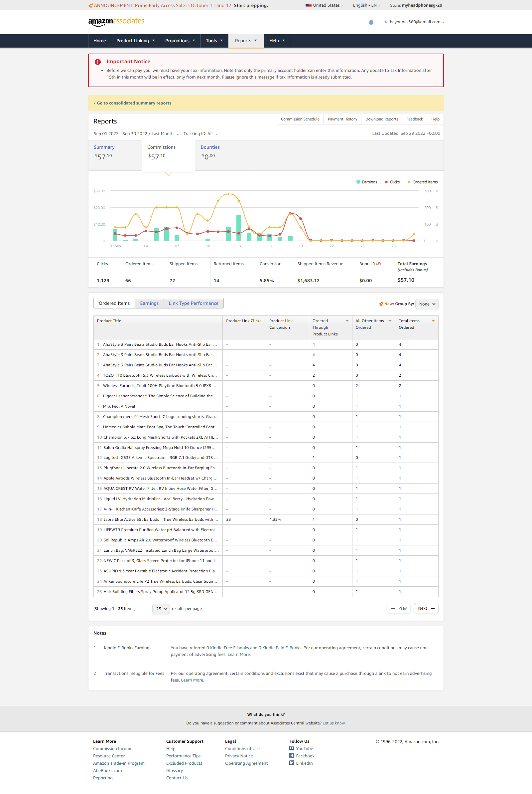
Task: Switch to the Earnings tab
Action: click(149, 303)
